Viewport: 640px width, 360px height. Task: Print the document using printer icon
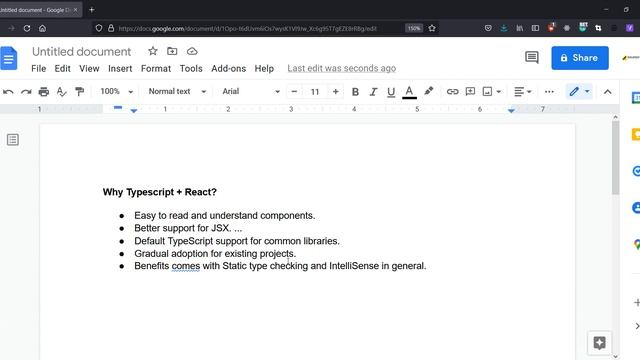pyautogui.click(x=44, y=92)
